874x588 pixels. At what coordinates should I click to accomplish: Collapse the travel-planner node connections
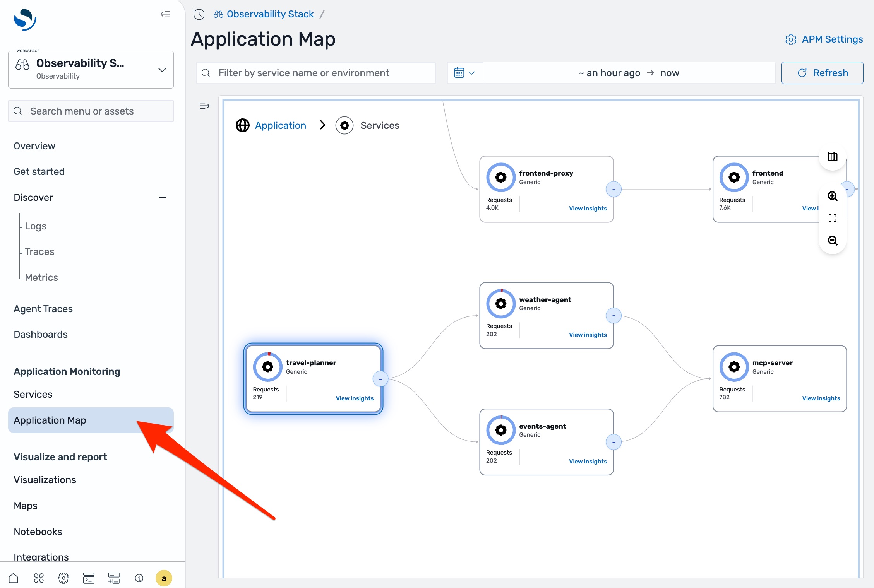coord(380,379)
